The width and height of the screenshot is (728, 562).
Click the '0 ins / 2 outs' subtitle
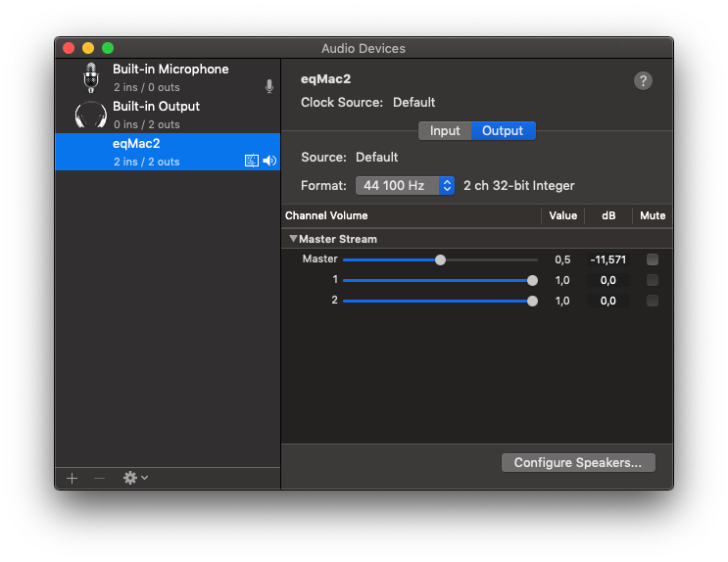(147, 124)
